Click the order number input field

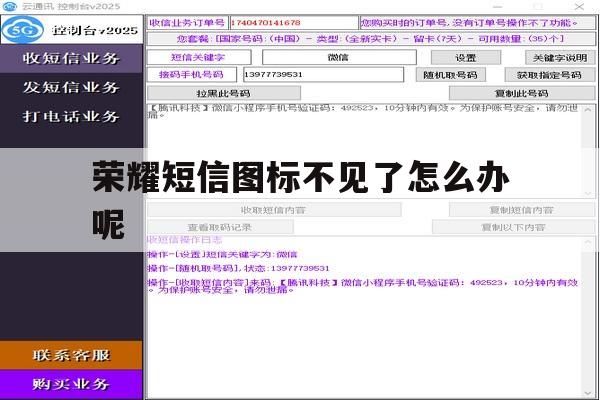[293, 23]
